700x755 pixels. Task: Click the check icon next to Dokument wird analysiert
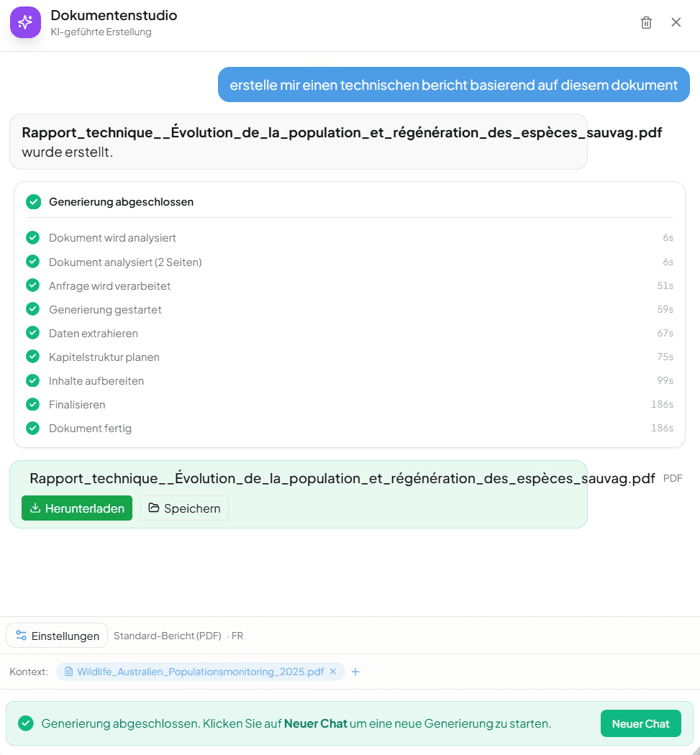click(32, 238)
